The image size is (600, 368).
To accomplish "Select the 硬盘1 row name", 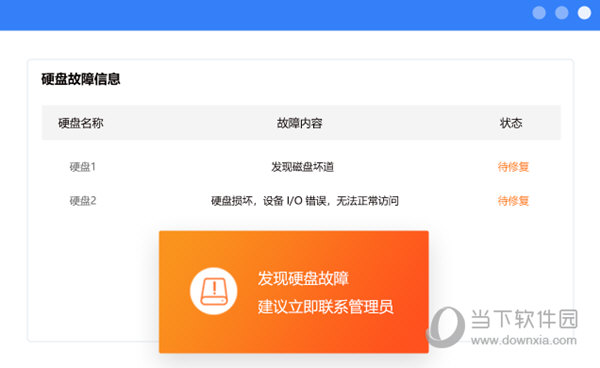I will [83, 167].
